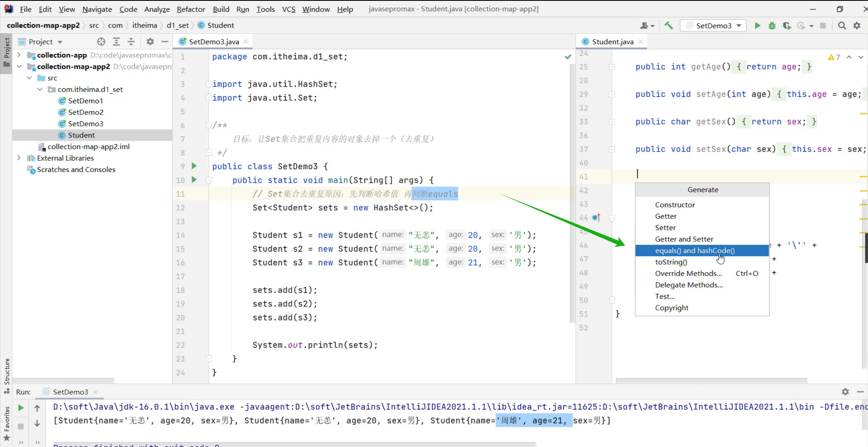Switch to Student.java editor tab

pyautogui.click(x=612, y=42)
